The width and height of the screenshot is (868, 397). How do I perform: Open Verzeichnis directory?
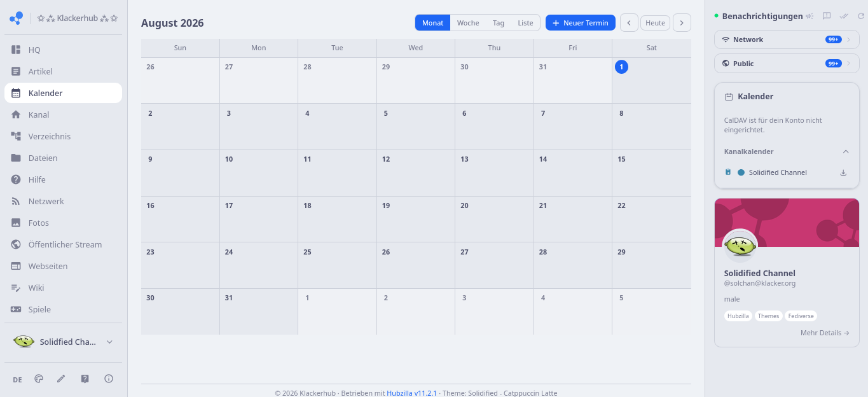tap(63, 136)
